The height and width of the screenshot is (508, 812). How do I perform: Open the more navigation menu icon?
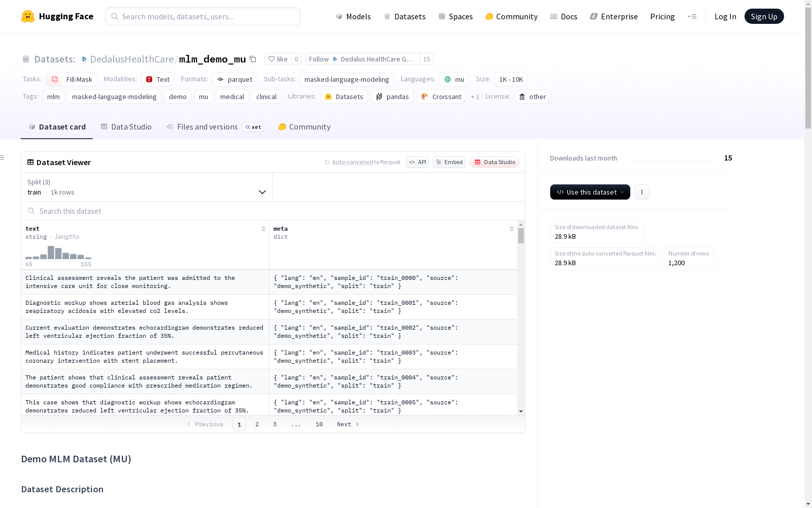(692, 16)
